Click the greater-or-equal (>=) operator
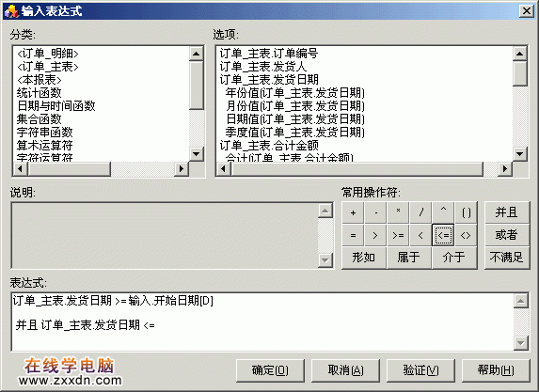The width and height of the screenshot is (539, 392). point(398,235)
